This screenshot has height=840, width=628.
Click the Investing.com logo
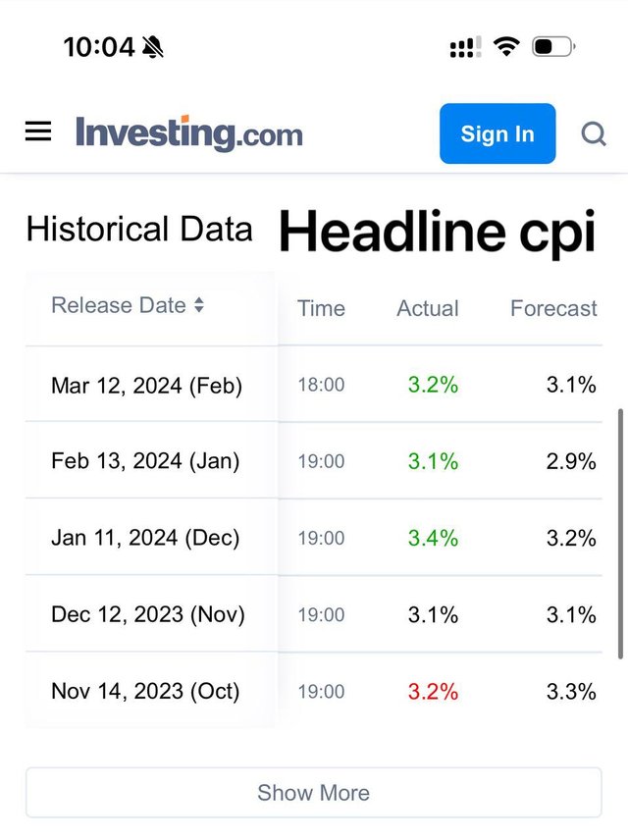pyautogui.click(x=189, y=133)
